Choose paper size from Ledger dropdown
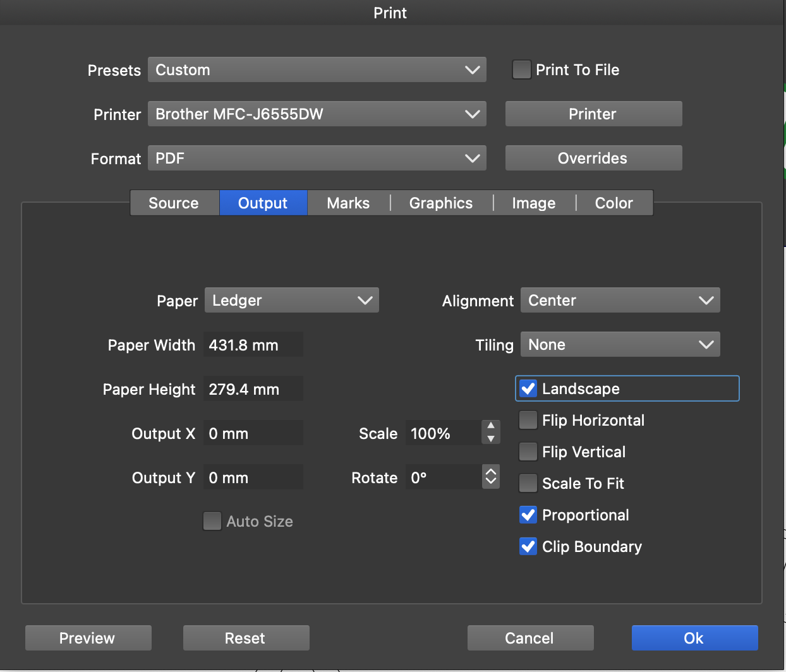 tap(291, 301)
